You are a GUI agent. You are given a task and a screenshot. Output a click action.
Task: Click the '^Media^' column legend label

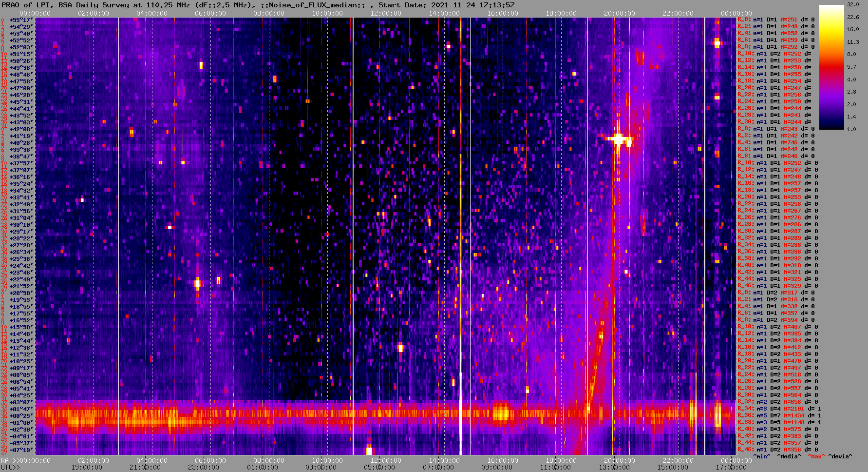789,456
